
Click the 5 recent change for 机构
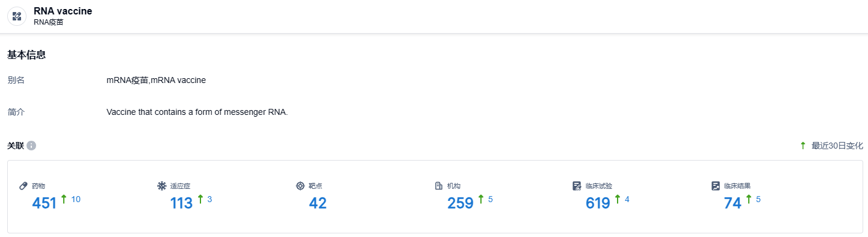(491, 199)
